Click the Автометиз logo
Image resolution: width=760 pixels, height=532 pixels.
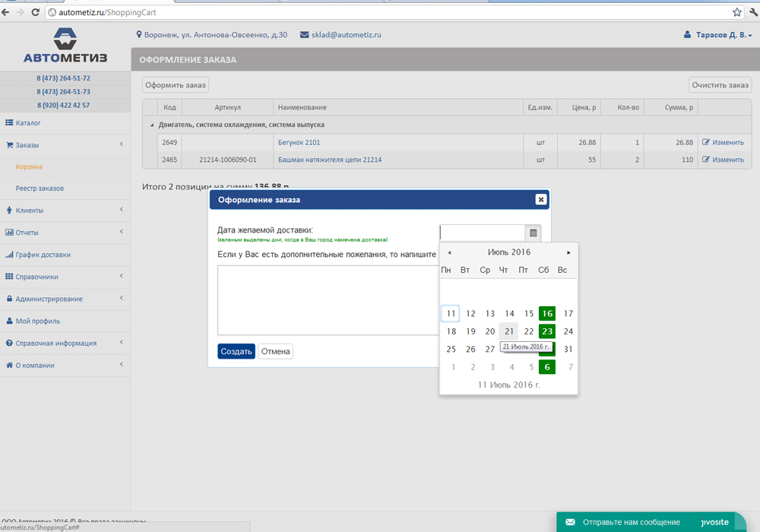pyautogui.click(x=65, y=46)
